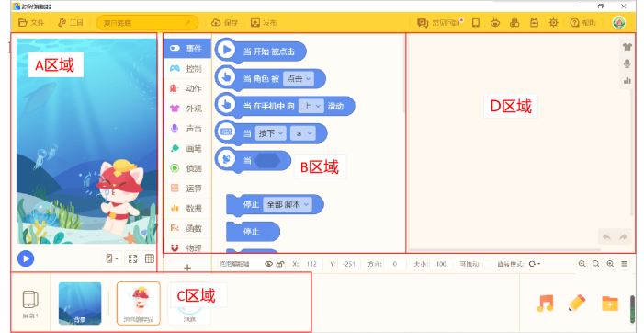This screenshot has width=644, height=333.
Task: Toggle the stage coordinate grid
Action: click(x=150, y=258)
